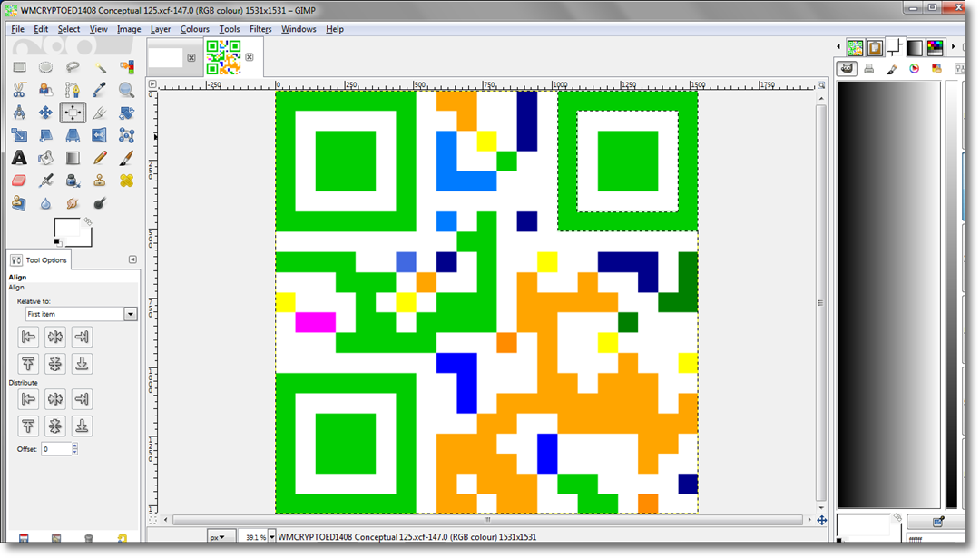Select the Pencil tool

point(100,158)
